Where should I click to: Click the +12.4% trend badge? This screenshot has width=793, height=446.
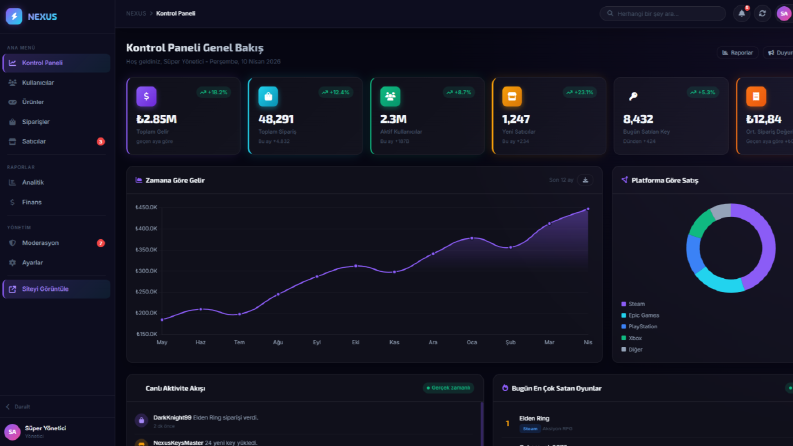335,93
